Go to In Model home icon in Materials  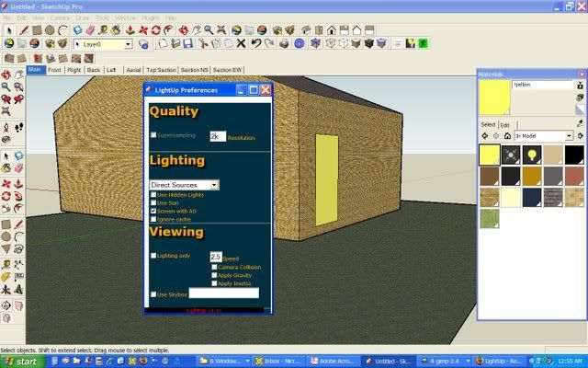point(507,135)
